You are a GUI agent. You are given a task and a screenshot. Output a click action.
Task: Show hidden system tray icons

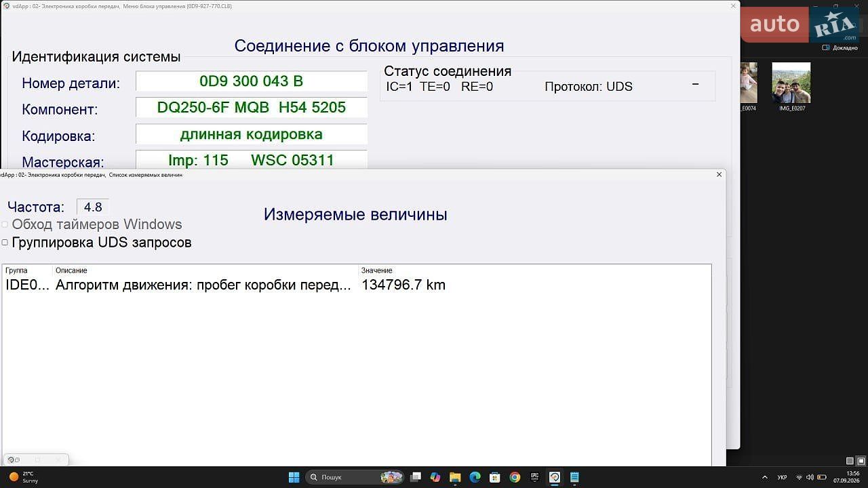[x=765, y=477]
